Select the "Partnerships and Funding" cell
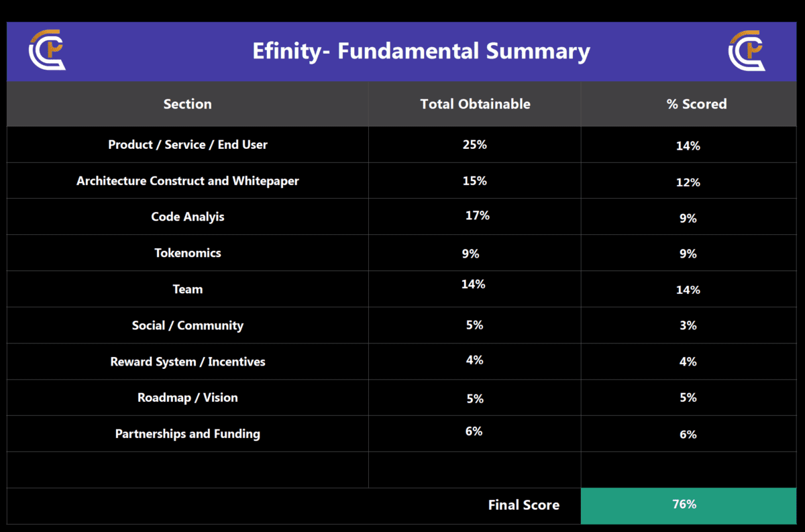Image resolution: width=805 pixels, height=532 pixels. click(x=187, y=433)
